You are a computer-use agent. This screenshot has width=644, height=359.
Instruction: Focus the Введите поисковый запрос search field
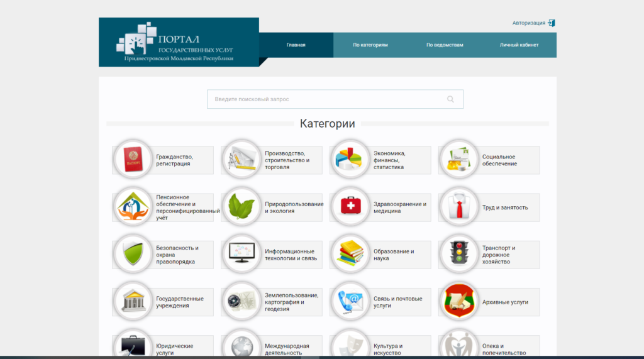335,99
